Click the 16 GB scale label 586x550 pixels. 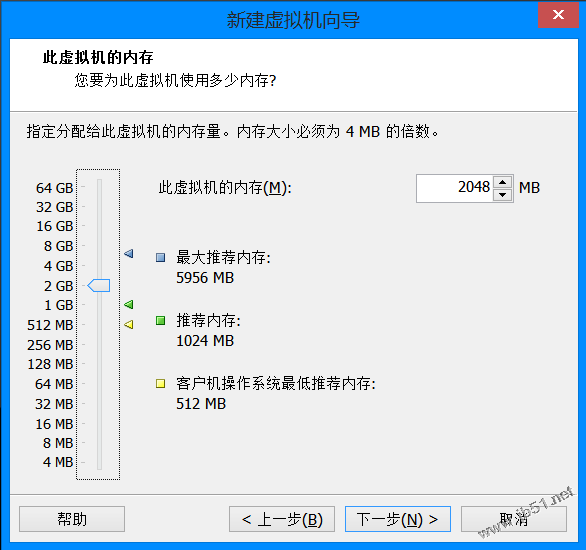tap(55, 226)
